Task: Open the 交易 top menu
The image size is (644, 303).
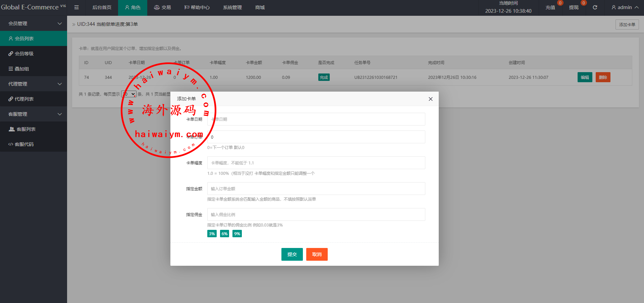Action: 162,7
